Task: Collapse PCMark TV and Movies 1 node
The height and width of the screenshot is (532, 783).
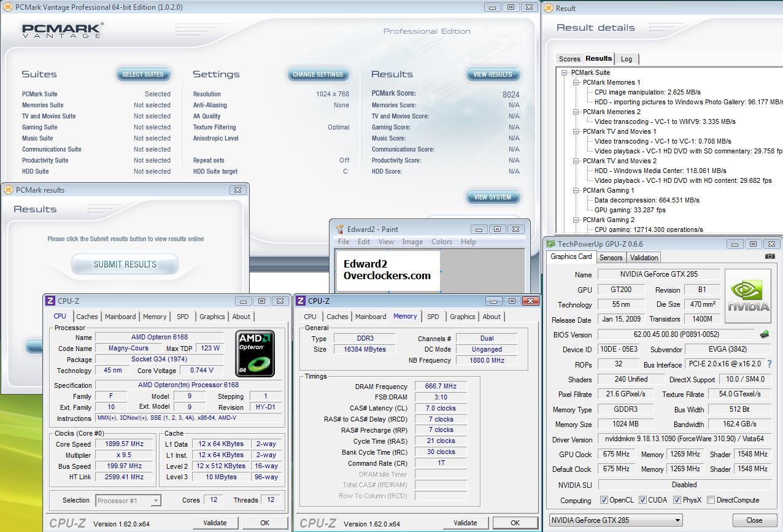Action: (576, 131)
